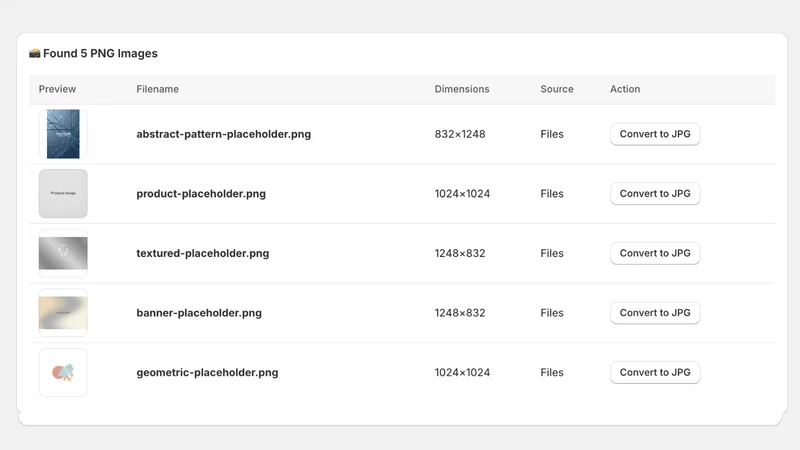This screenshot has width=800, height=450.
Task: Convert product-placeholder.png to JPG
Action: click(x=655, y=194)
